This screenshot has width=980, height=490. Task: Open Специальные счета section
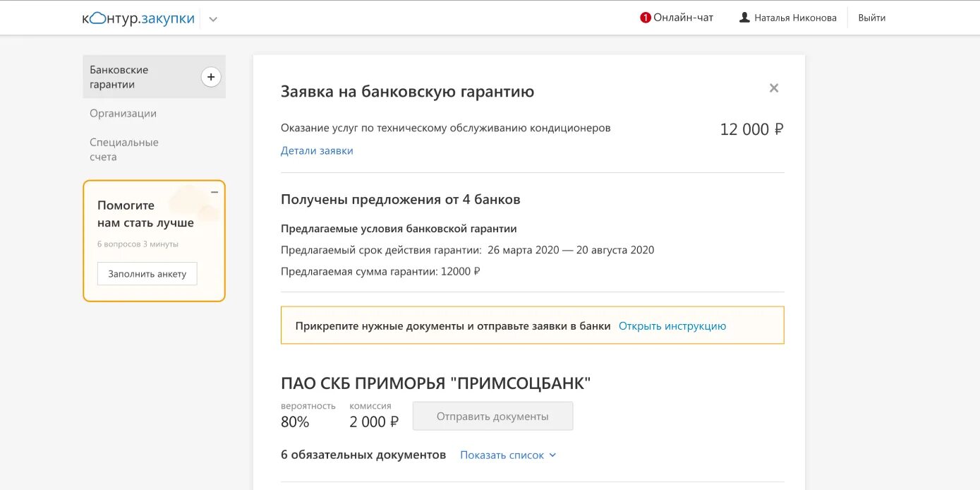(x=124, y=149)
